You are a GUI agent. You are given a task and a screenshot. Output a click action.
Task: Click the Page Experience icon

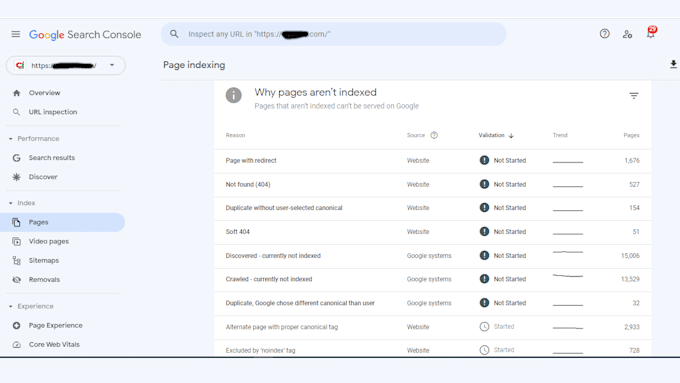tap(16, 325)
